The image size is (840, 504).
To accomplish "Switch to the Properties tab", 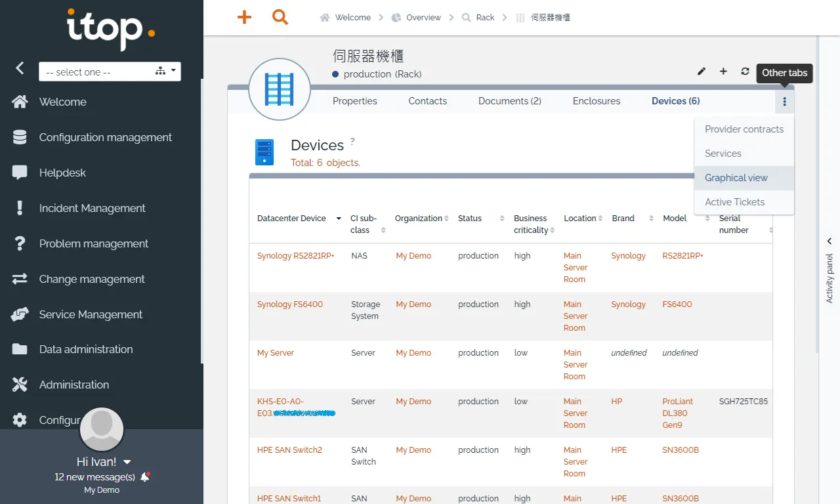I will 355,101.
